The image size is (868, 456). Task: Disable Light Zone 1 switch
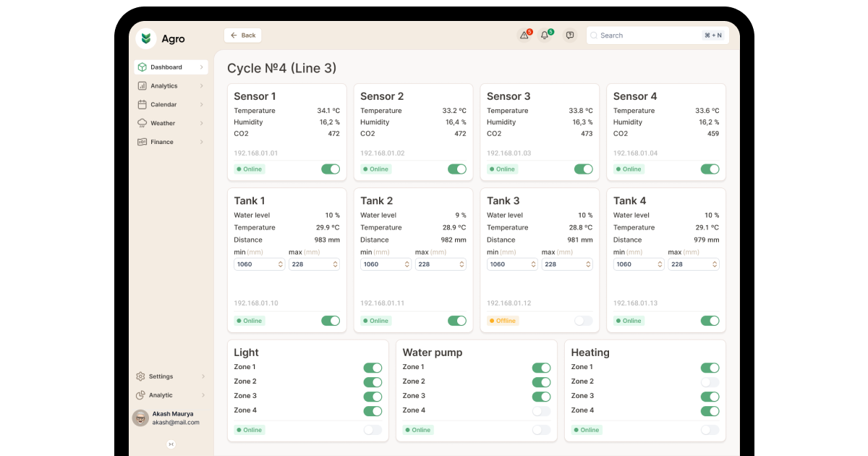tap(373, 368)
